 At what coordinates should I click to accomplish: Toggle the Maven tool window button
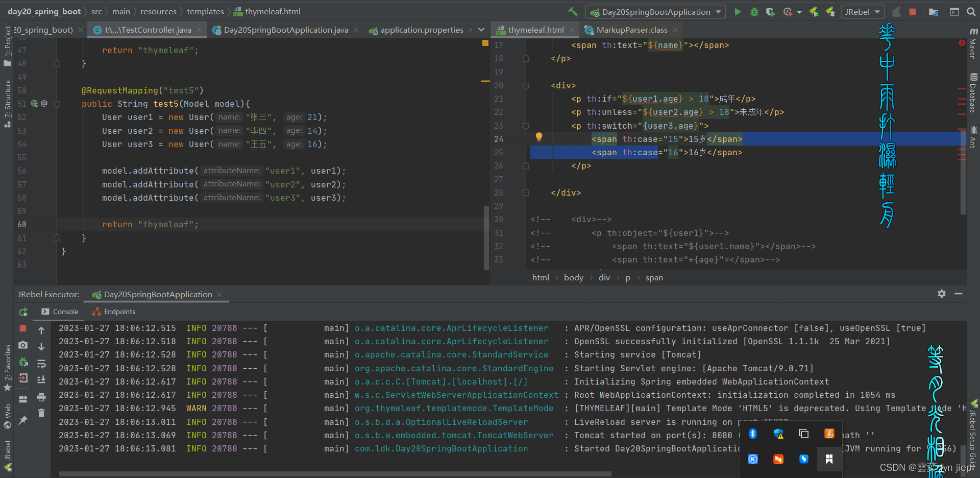pyautogui.click(x=973, y=44)
